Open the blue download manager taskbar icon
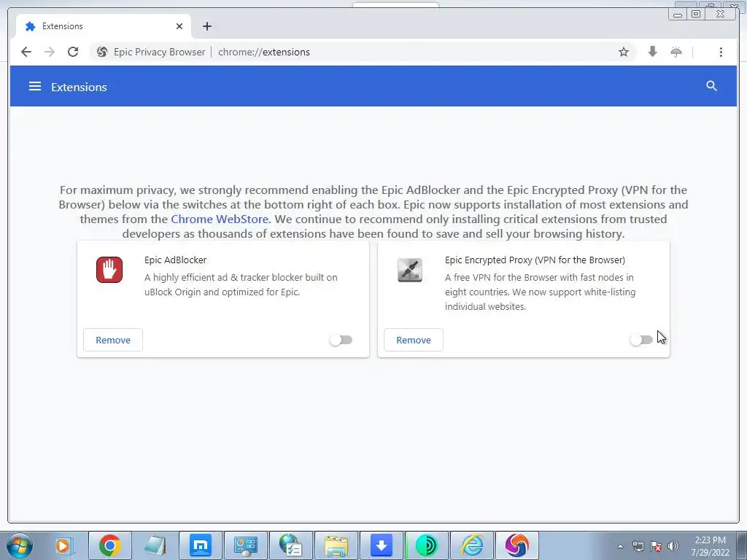This screenshot has height=560, width=747. pyautogui.click(x=382, y=545)
